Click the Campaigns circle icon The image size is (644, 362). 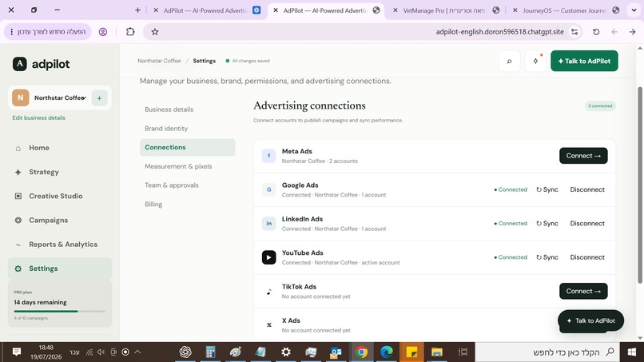(x=18, y=221)
